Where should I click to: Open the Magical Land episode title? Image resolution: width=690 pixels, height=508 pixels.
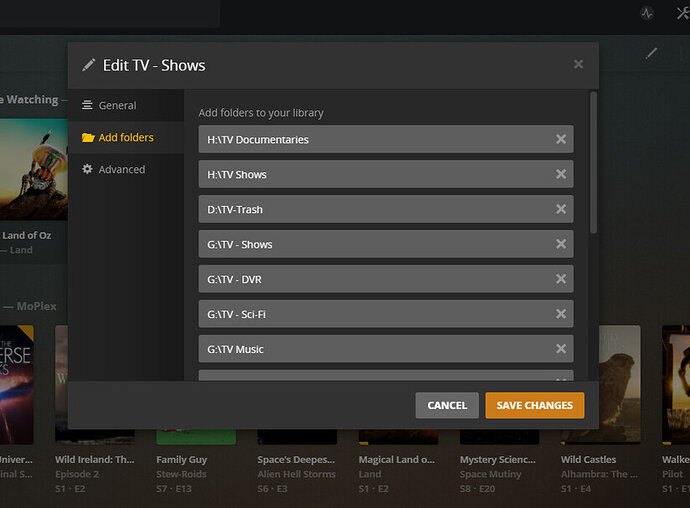396,460
